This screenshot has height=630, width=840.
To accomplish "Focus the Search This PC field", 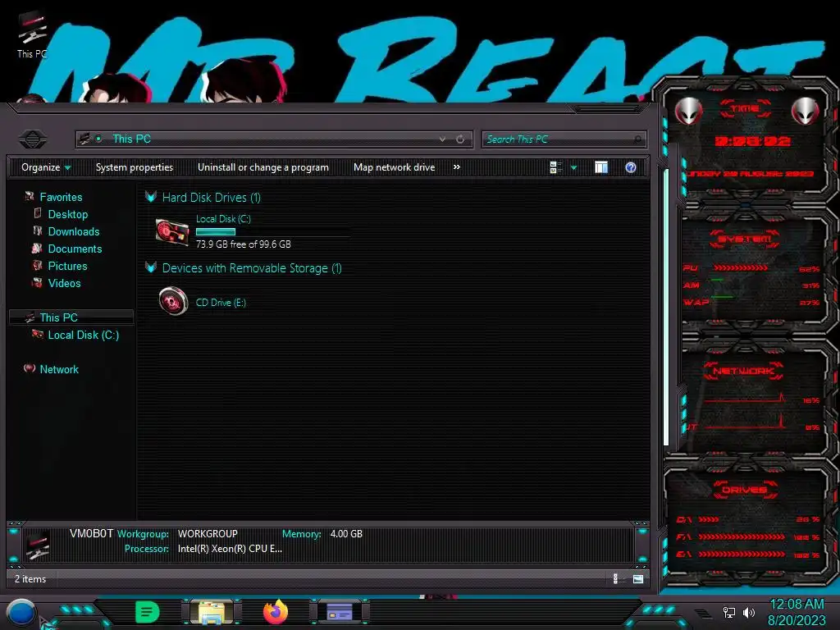I will [x=564, y=139].
